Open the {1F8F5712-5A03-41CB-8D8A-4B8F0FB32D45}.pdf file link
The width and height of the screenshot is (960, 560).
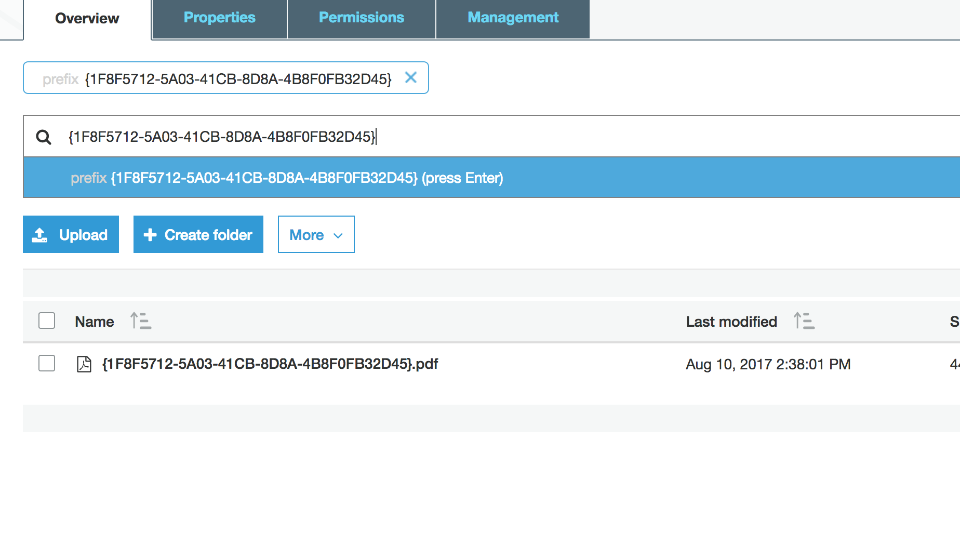pyautogui.click(x=270, y=364)
